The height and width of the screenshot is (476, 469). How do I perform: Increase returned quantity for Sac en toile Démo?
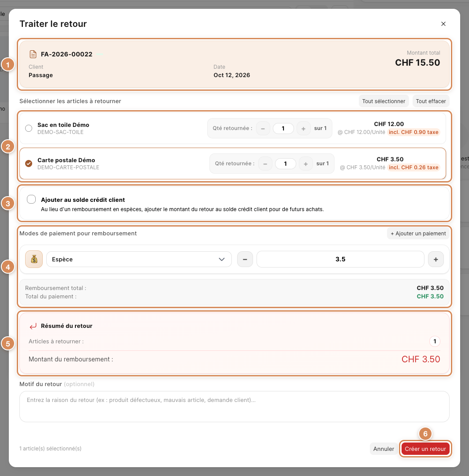pos(303,128)
